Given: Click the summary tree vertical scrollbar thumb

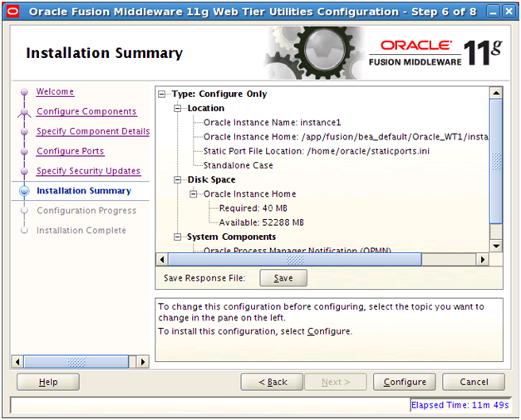Looking at the screenshot, I should coord(496,161).
